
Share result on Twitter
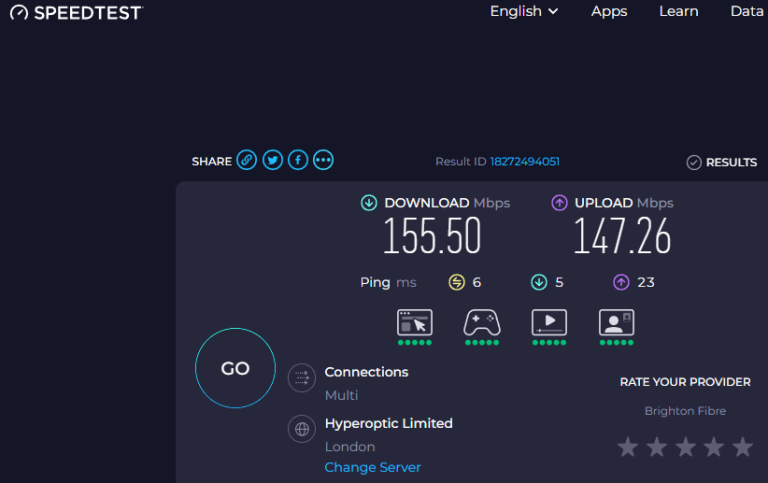coord(272,160)
